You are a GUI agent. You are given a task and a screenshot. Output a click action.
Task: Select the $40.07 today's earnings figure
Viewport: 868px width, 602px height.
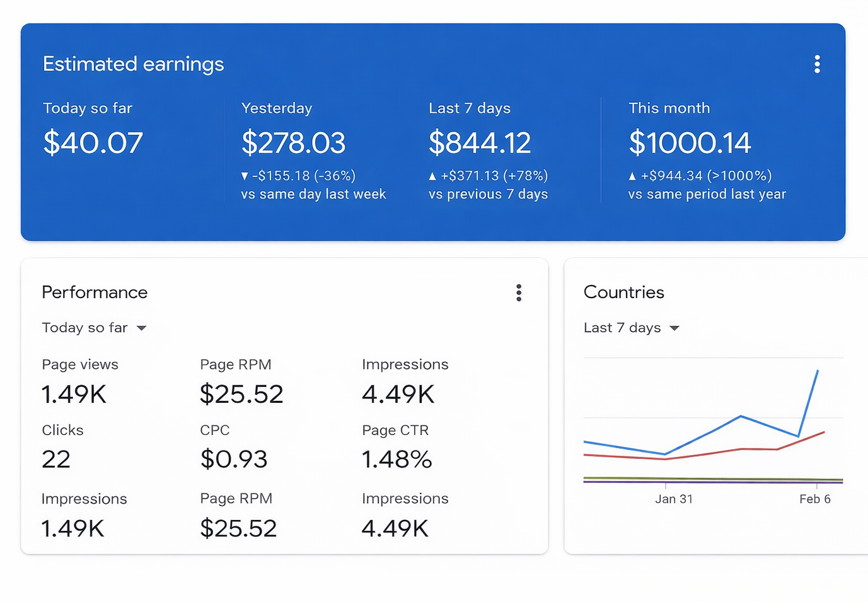point(93,143)
